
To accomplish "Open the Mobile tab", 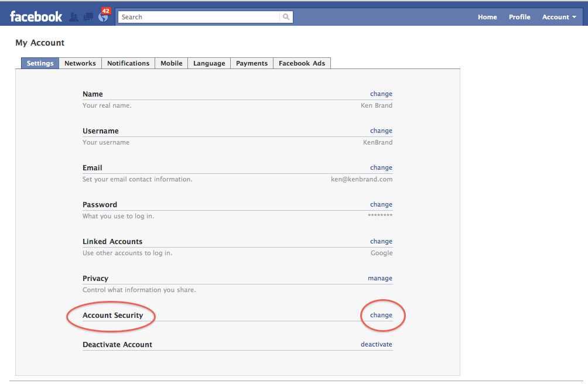I will coord(172,63).
